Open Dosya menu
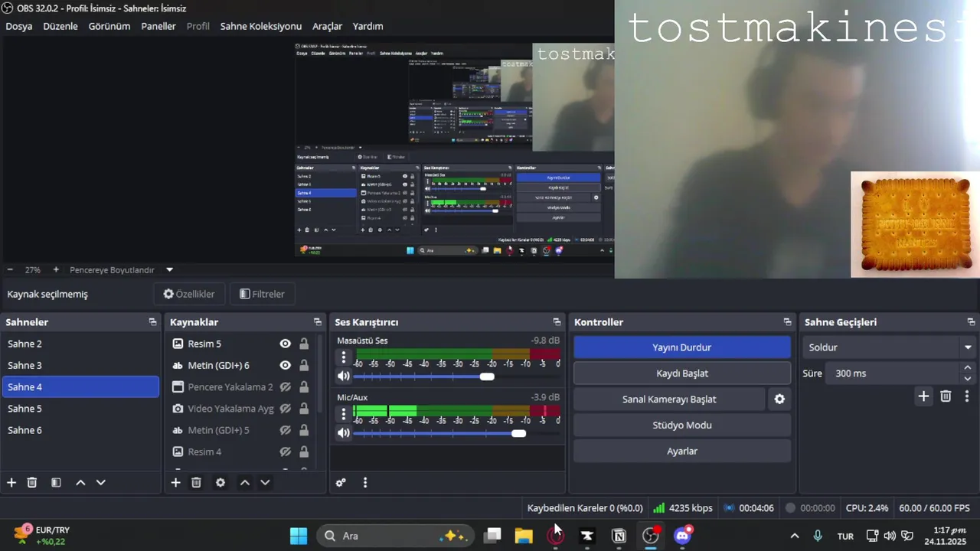 click(19, 26)
